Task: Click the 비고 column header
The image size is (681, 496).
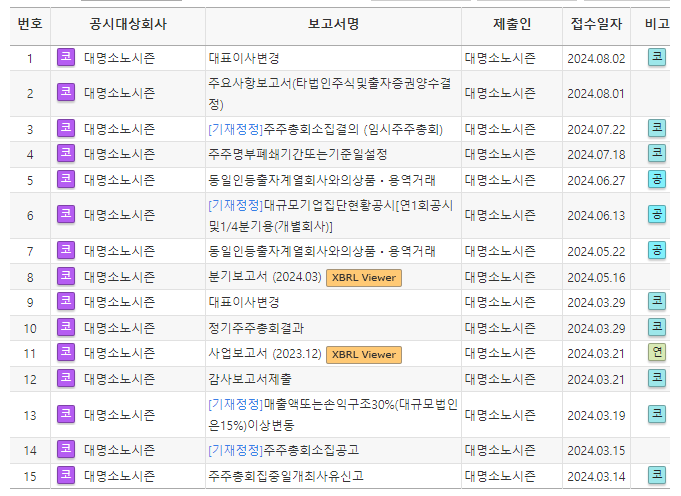Action: (657, 23)
